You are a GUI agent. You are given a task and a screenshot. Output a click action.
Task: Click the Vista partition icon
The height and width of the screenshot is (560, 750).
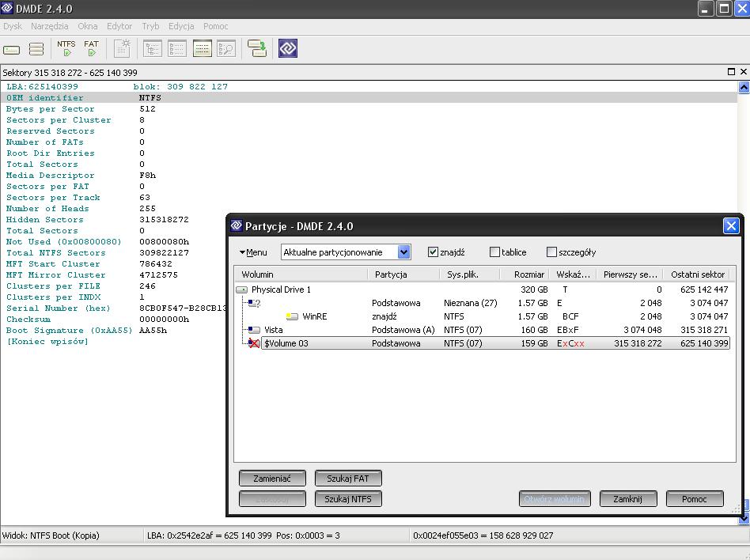(x=254, y=330)
